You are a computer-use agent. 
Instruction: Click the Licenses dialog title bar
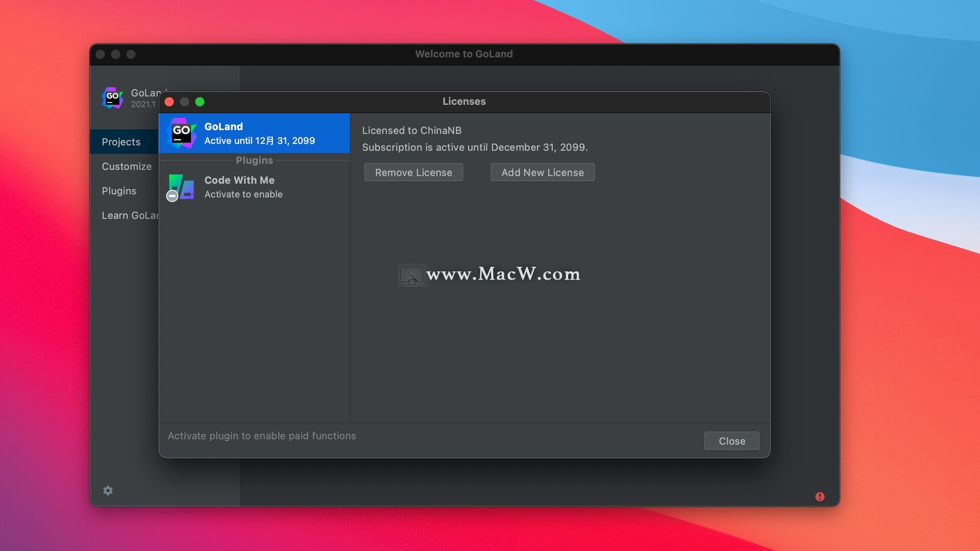(464, 102)
